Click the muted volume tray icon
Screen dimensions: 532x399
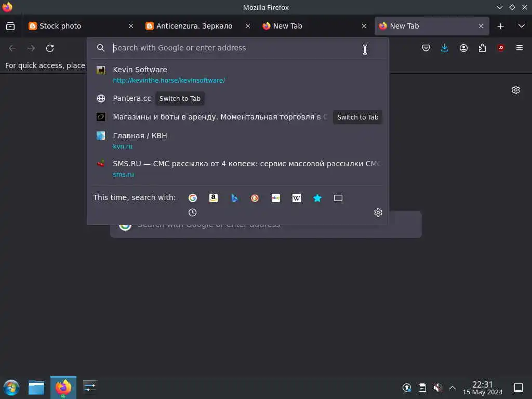437,388
